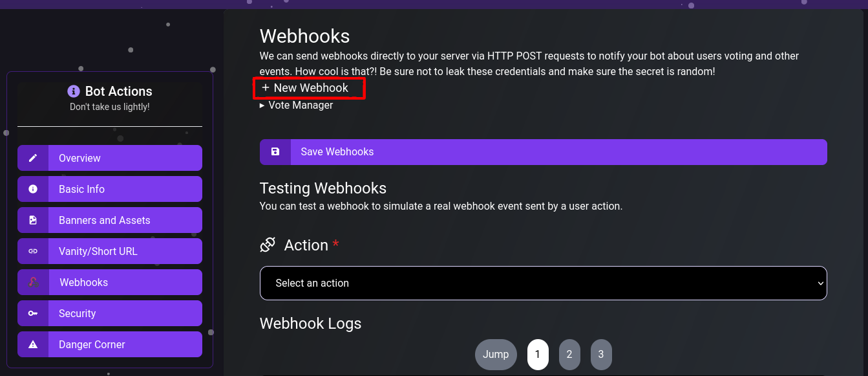Open the Overview menu item
This screenshot has height=376, width=868.
point(125,158)
